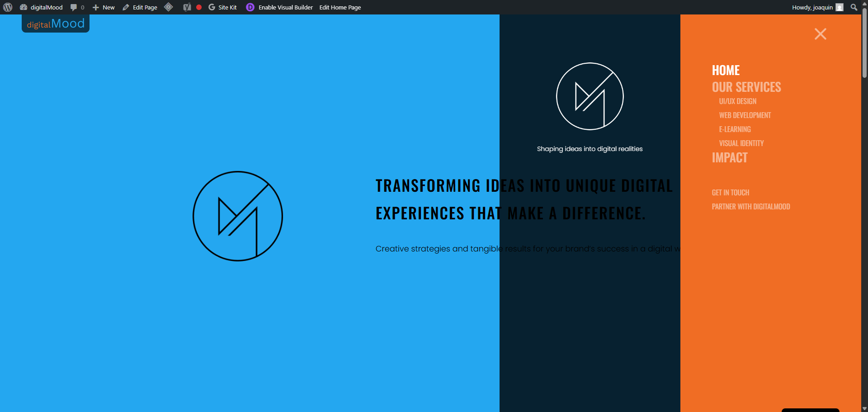This screenshot has width=868, height=412.
Task: Open the New content menu
Action: click(x=104, y=7)
